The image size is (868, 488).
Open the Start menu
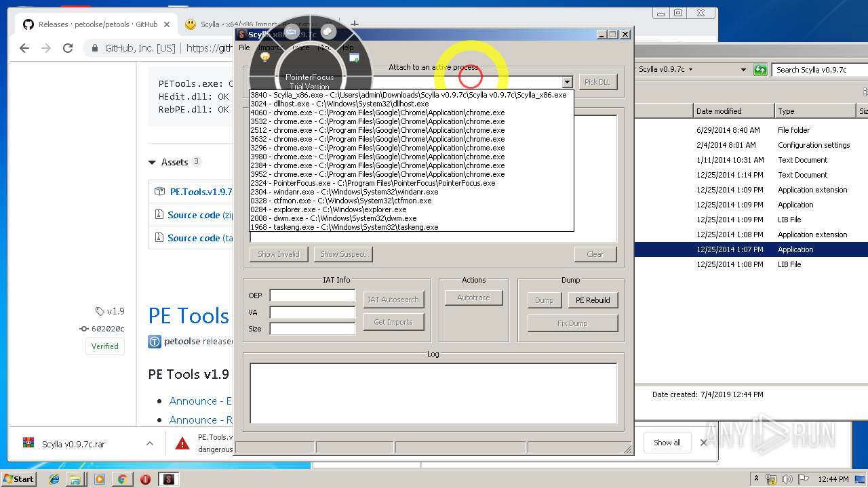coord(18,479)
